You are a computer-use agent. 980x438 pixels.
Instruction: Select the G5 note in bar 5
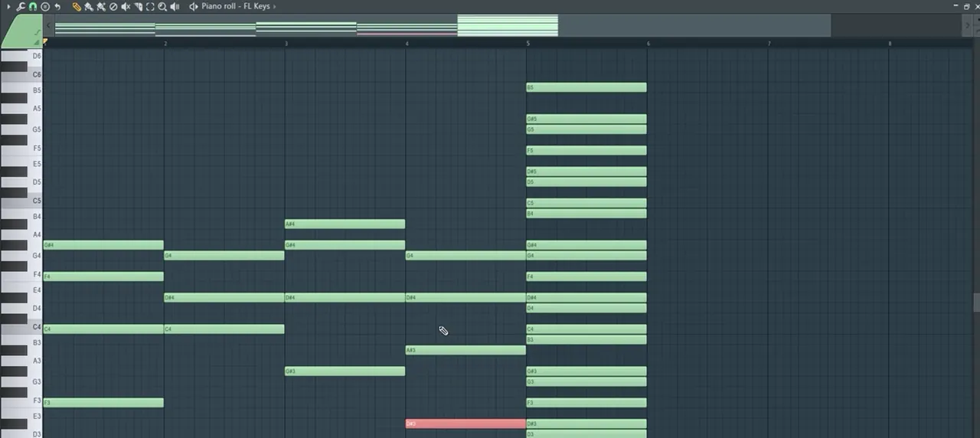tap(586, 129)
